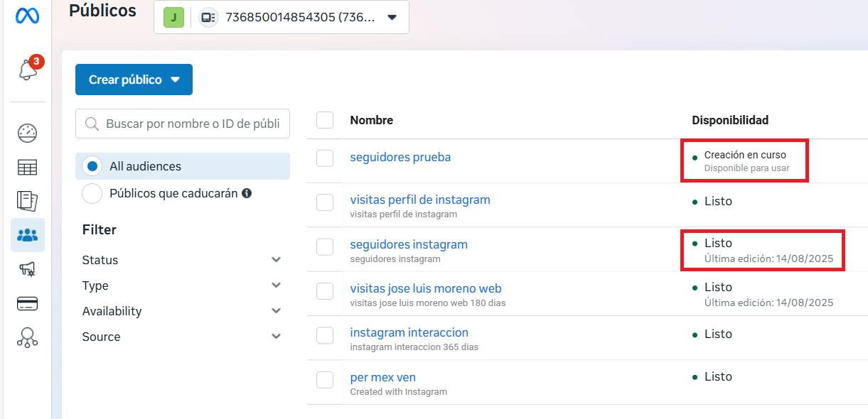This screenshot has height=419, width=868.
Task: Open the seguidores instagram audience link
Action: pos(409,244)
